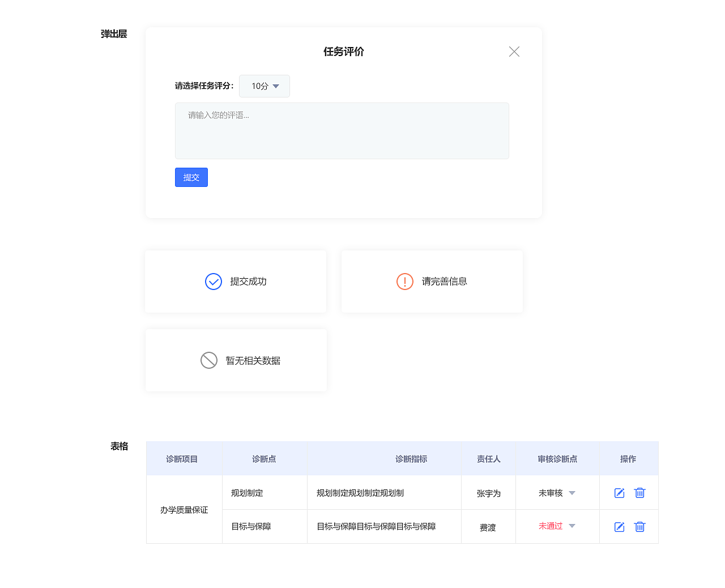Click the blue checkmark success icon

click(x=214, y=281)
